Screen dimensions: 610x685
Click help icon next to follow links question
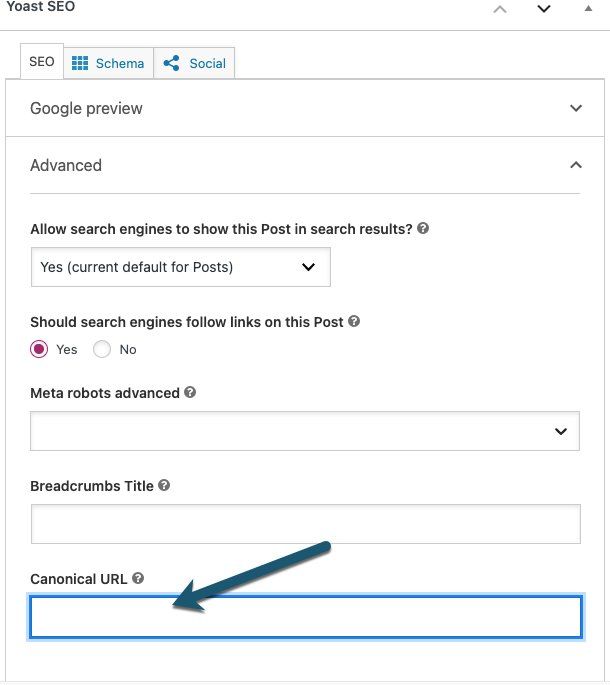[354, 322]
